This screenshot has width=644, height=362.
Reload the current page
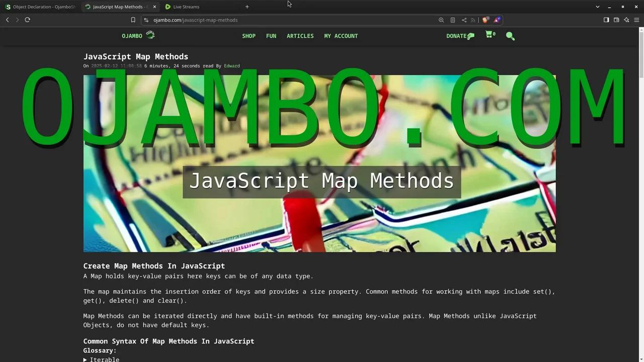[x=27, y=20]
